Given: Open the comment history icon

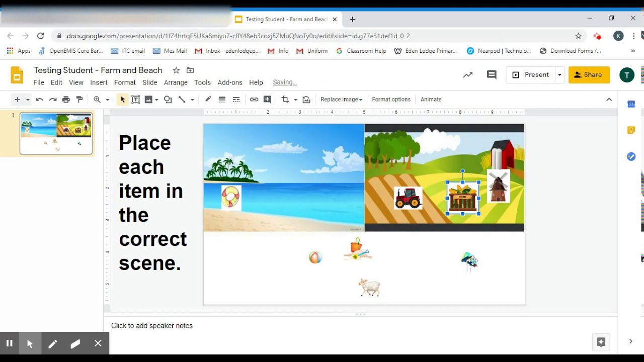Looking at the screenshot, I should (x=492, y=75).
